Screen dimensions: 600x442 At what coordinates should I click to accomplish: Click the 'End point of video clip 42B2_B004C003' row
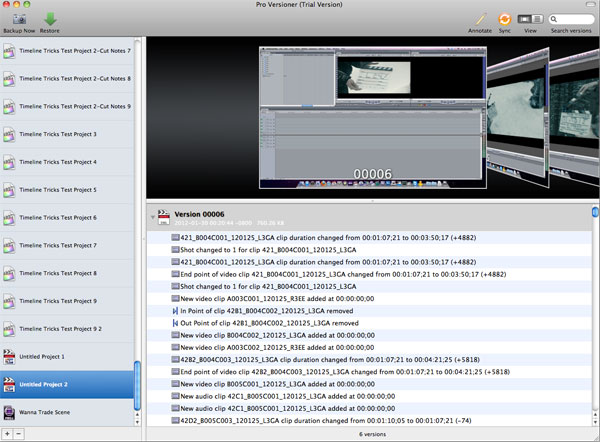click(369, 372)
